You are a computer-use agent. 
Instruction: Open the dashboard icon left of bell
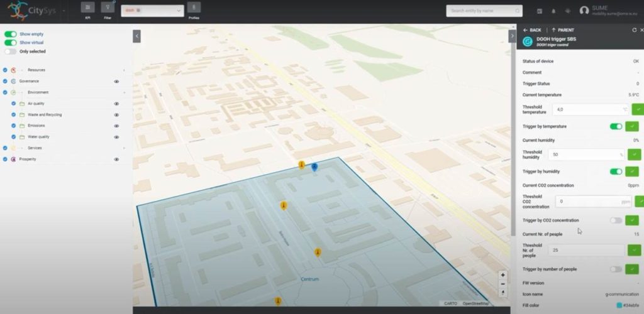(x=539, y=11)
